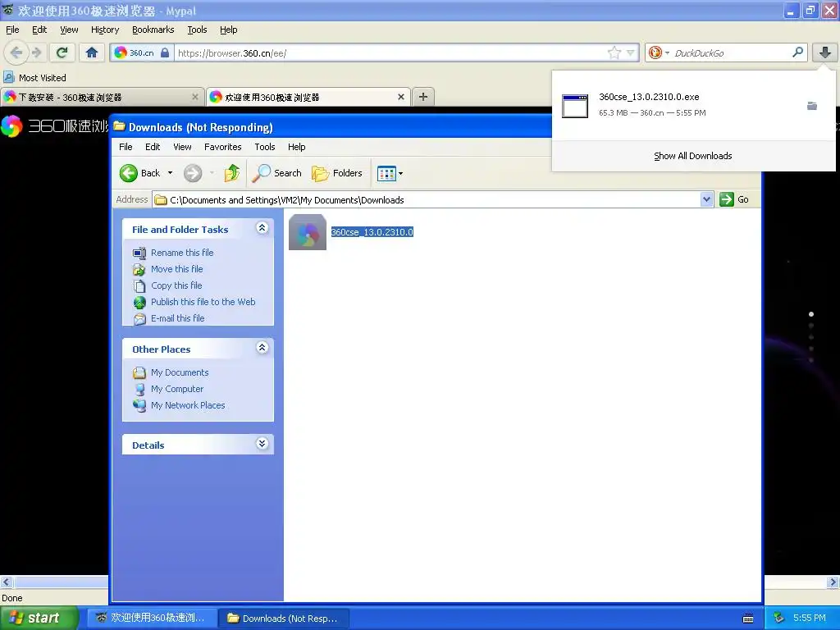Click the padlock security icon

[x=165, y=52]
